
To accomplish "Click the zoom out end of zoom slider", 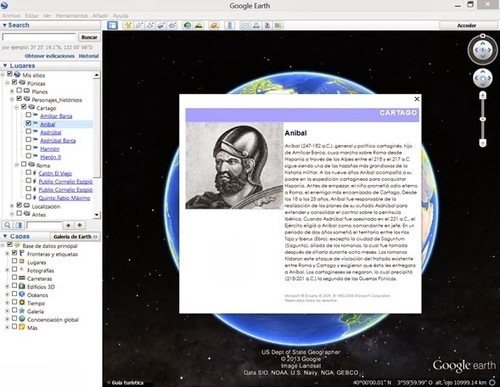I will pyautogui.click(x=483, y=143).
